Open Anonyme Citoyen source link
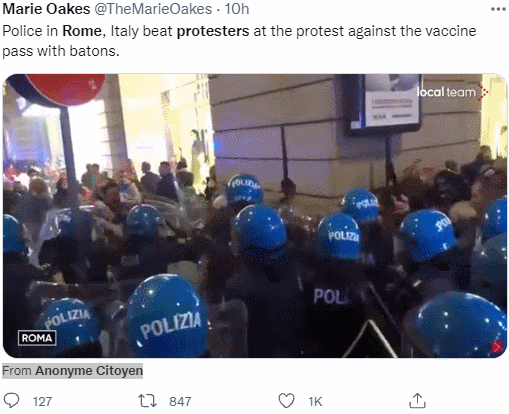This screenshot has height=414, width=509. 89,371
